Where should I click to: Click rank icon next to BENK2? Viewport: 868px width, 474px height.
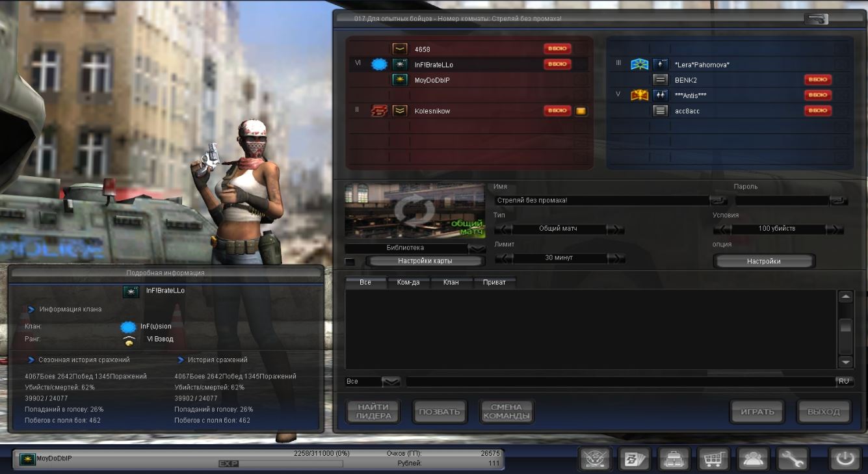click(661, 80)
